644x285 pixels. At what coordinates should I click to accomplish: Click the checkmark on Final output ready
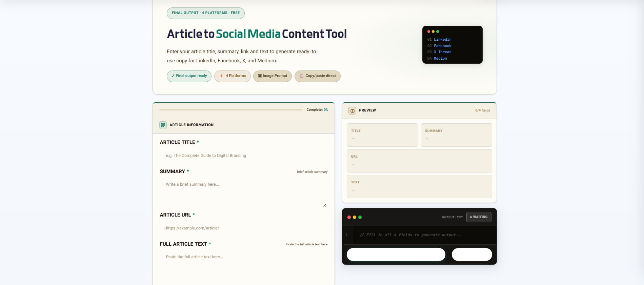tap(173, 76)
